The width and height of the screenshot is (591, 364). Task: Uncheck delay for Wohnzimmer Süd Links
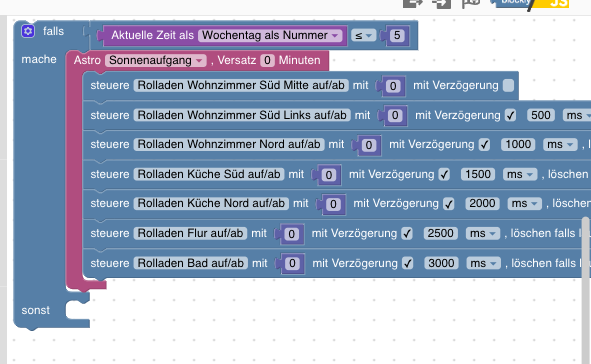pos(511,115)
